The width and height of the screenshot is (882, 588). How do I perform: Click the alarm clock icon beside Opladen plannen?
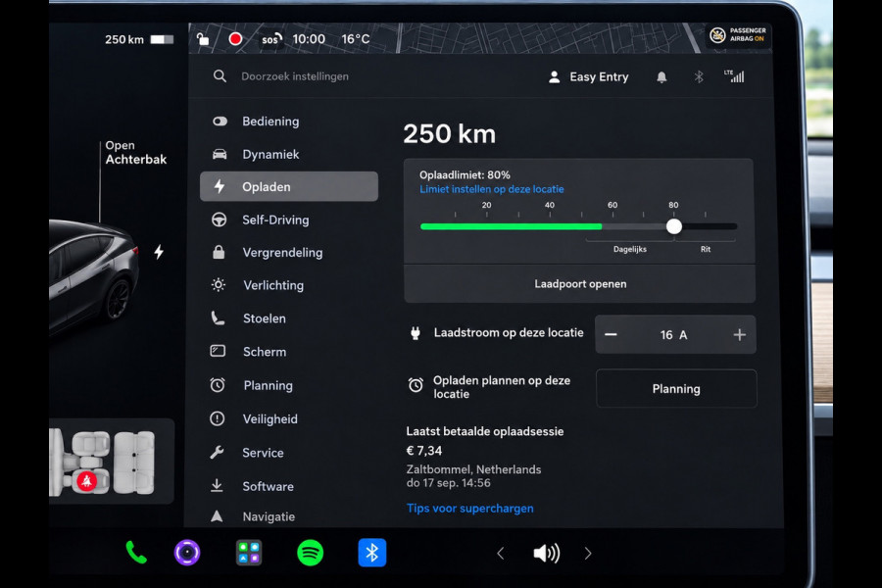[416, 385]
